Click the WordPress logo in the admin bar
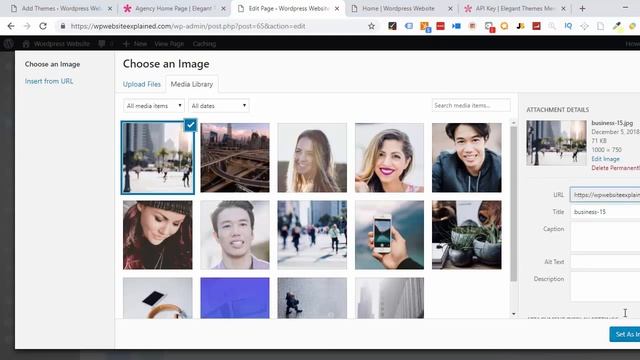The width and height of the screenshot is (640, 360). 9,44
